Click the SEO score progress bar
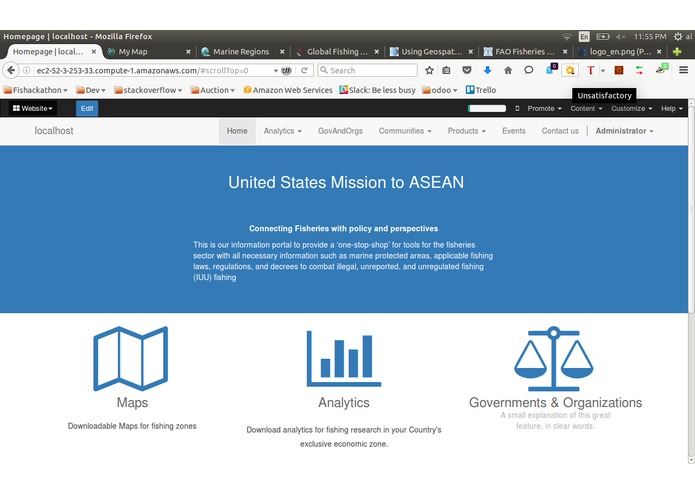This screenshot has width=695, height=494. pyautogui.click(x=487, y=109)
